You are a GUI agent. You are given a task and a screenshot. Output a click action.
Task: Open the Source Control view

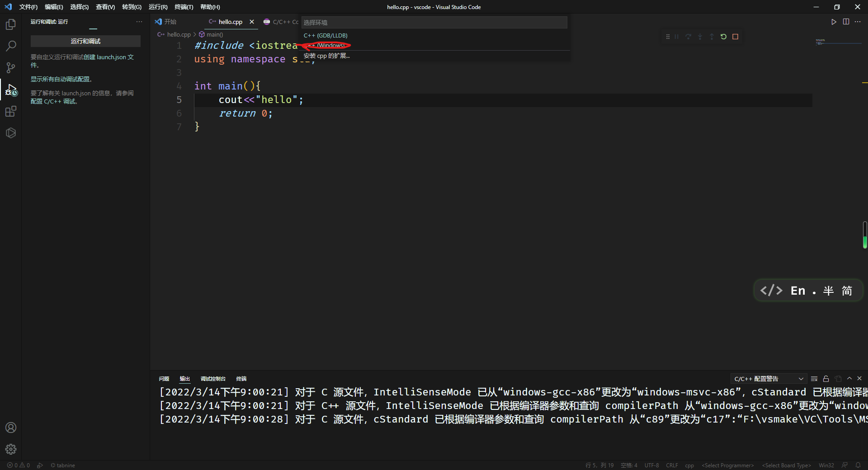pyautogui.click(x=11, y=68)
